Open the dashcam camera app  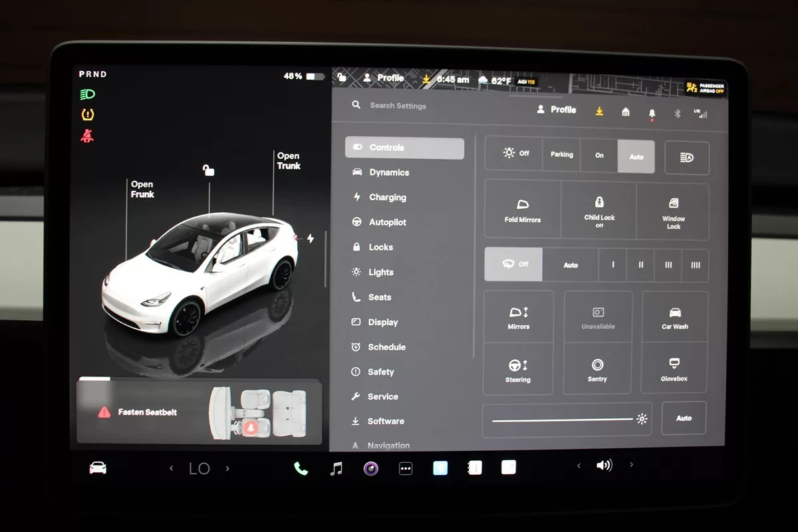click(x=371, y=469)
